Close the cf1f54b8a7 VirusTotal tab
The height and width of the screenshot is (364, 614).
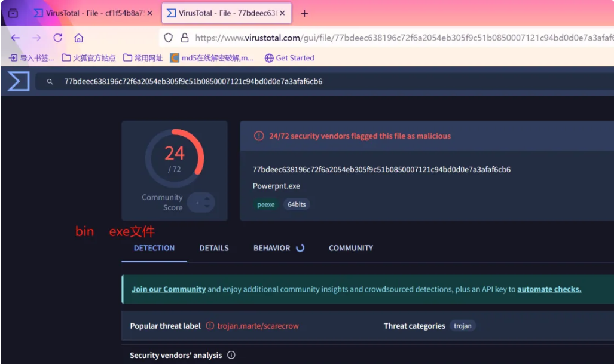pos(150,13)
